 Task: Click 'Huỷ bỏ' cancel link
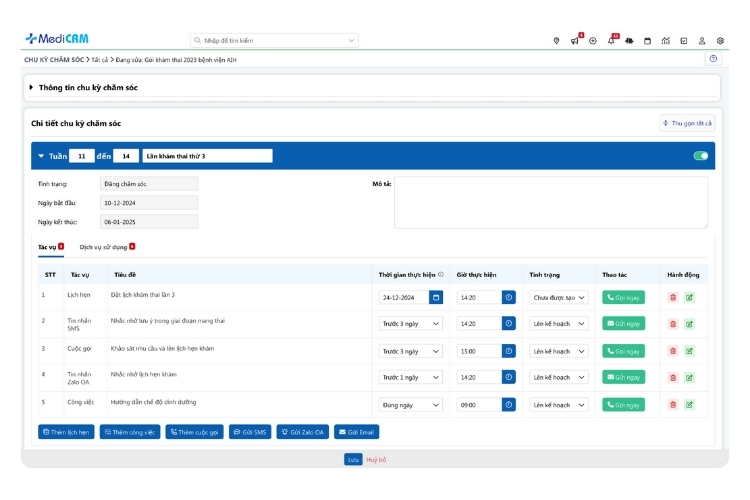tap(376, 459)
